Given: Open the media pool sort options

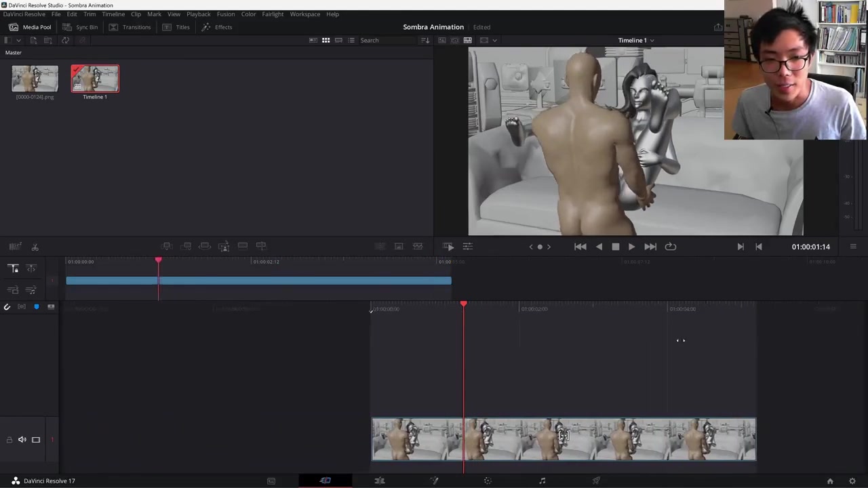Looking at the screenshot, I should (x=425, y=41).
